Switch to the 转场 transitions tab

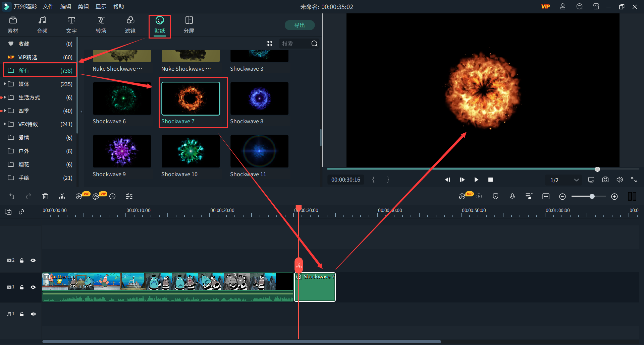coord(101,25)
